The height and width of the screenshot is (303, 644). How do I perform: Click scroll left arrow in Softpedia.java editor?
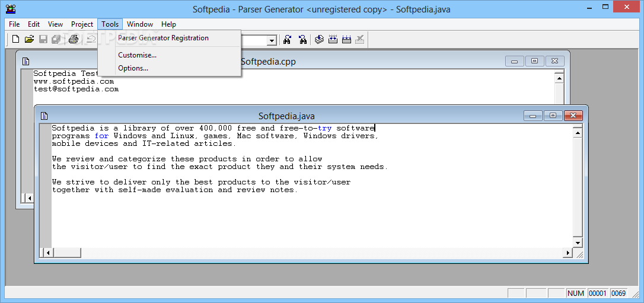(47, 253)
